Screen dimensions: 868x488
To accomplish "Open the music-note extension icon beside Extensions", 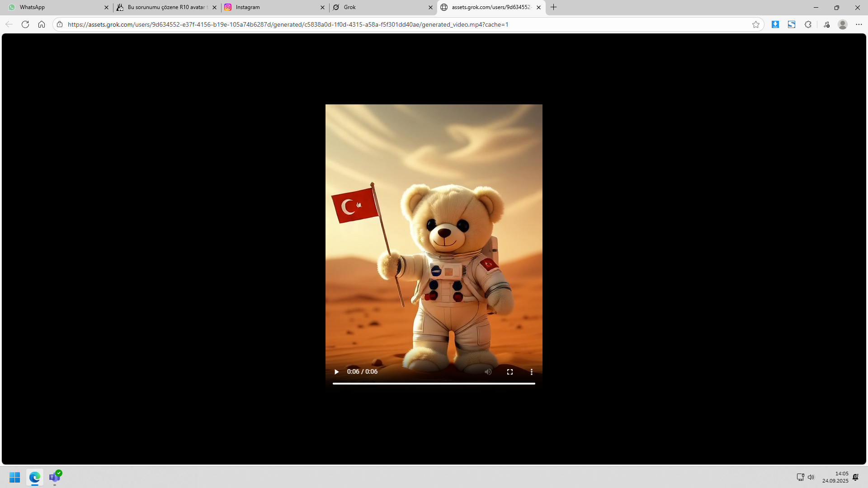I will (827, 24).
